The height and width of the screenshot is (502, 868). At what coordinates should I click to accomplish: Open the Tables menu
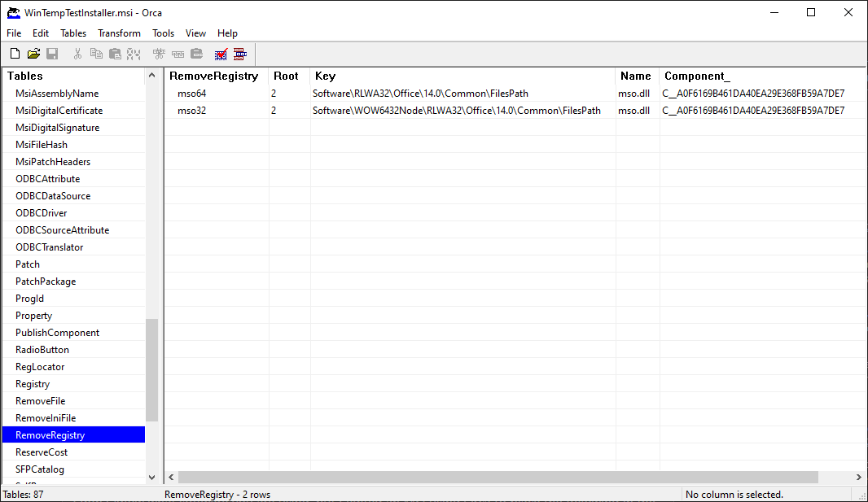pyautogui.click(x=73, y=33)
